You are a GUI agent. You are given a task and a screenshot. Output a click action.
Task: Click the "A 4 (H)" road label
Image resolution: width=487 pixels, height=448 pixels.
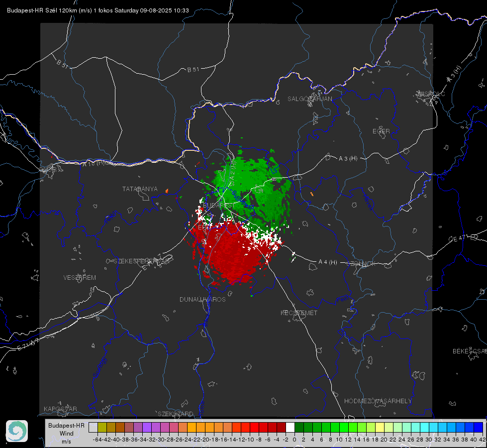coord(328,262)
